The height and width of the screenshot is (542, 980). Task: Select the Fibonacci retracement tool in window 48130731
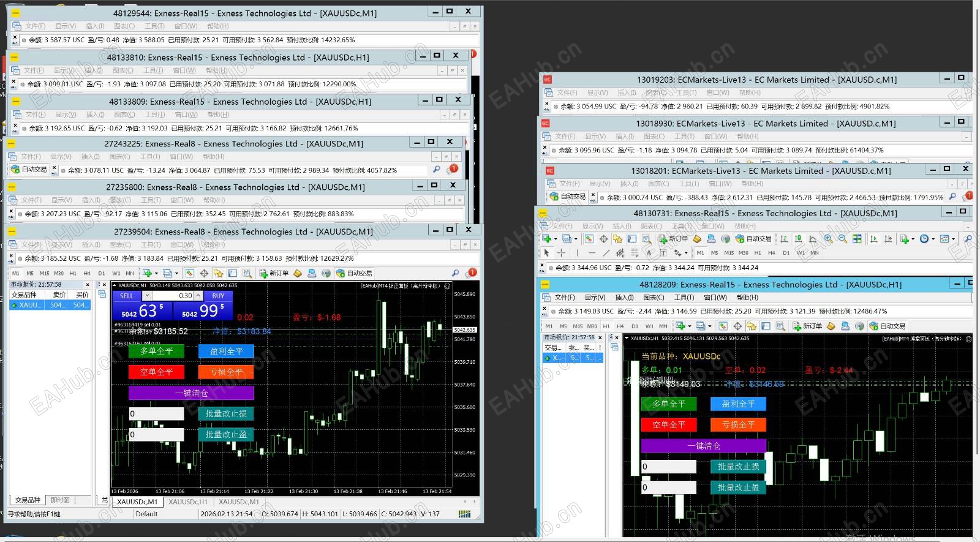click(635, 252)
